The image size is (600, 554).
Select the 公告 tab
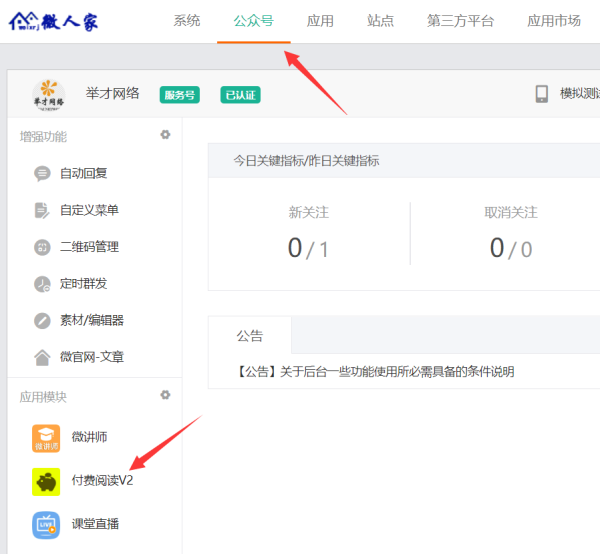coord(250,336)
